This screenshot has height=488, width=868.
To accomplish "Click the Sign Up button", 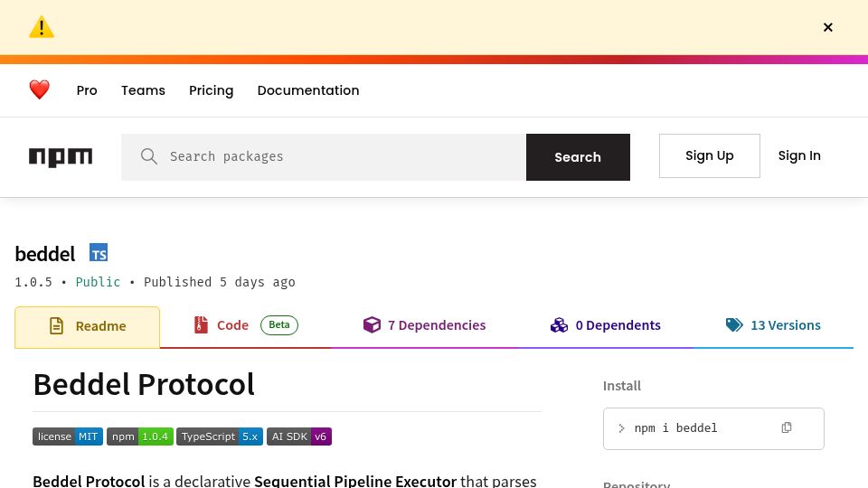I will click(x=709, y=156).
